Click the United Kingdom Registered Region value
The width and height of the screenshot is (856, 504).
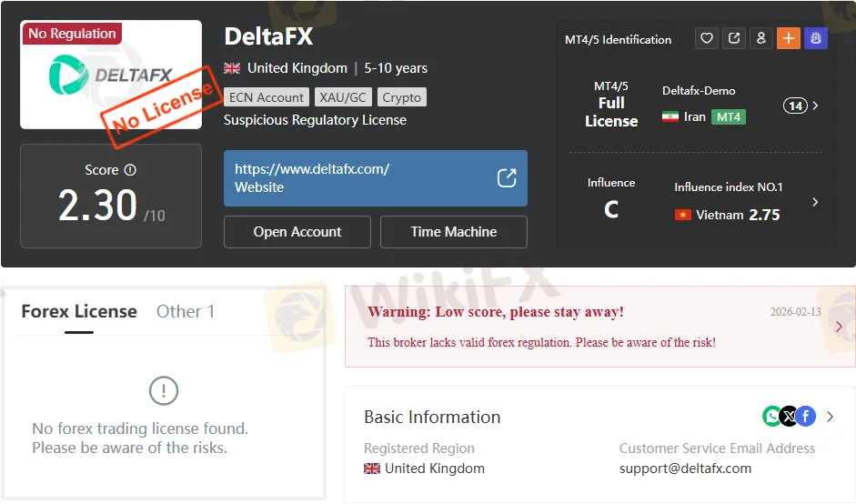pos(435,469)
